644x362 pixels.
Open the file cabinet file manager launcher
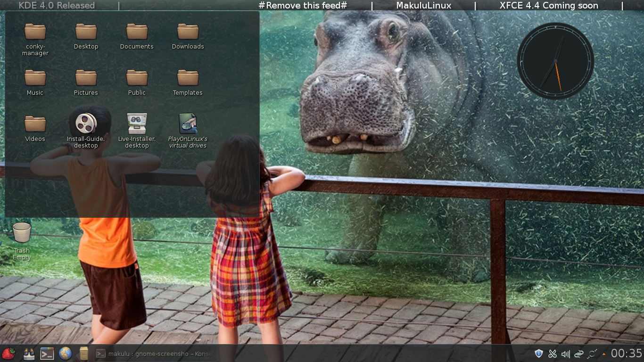pos(84,354)
